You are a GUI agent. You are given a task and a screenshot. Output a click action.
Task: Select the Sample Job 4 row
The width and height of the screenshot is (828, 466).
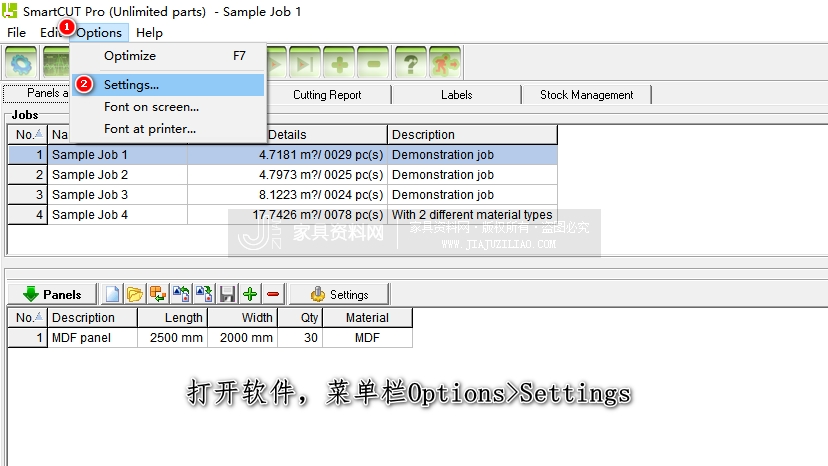click(283, 215)
